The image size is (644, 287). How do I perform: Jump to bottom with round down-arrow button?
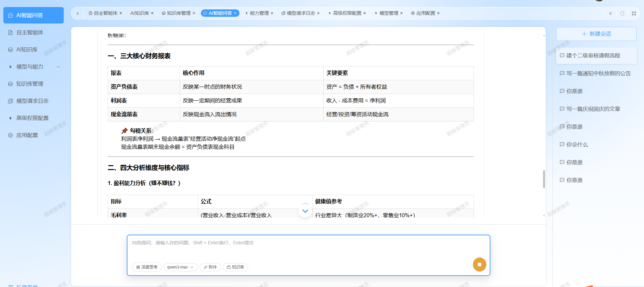coord(305,211)
